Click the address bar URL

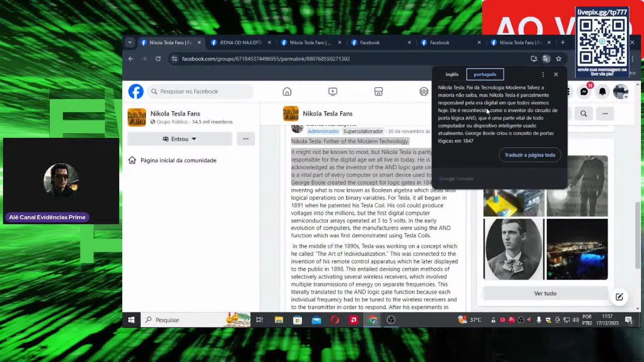point(266,59)
